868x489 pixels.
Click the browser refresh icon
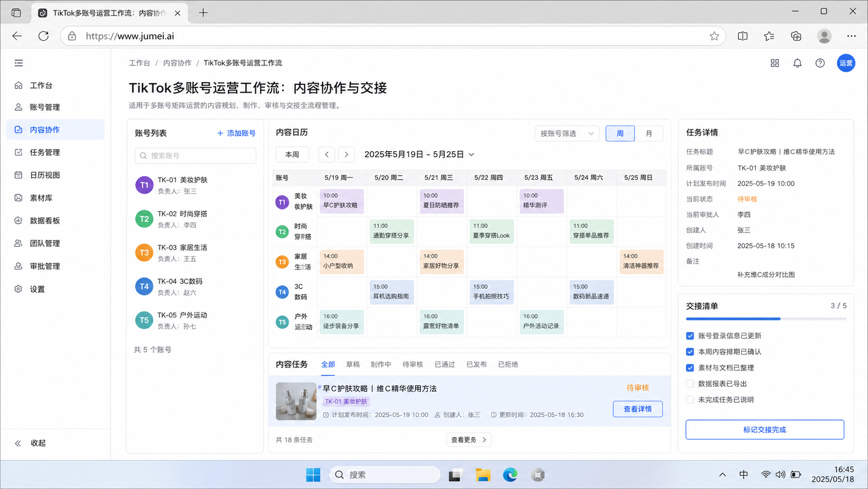44,36
